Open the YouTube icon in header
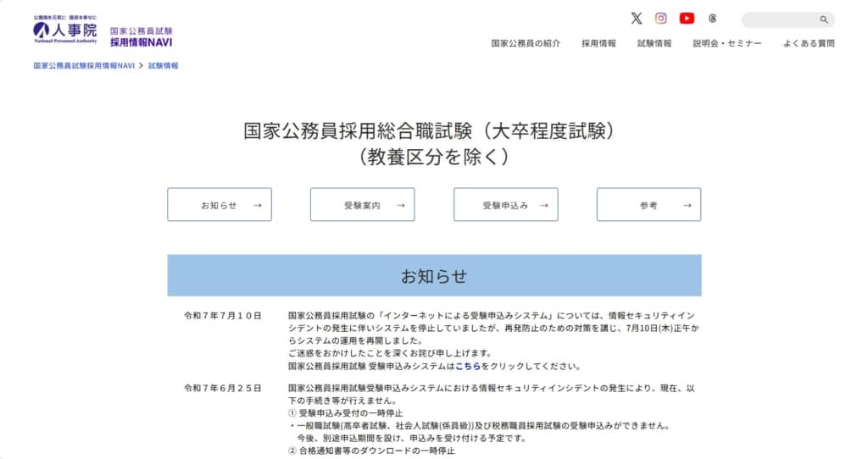Viewport: 868px width, 459px height. pos(687,19)
